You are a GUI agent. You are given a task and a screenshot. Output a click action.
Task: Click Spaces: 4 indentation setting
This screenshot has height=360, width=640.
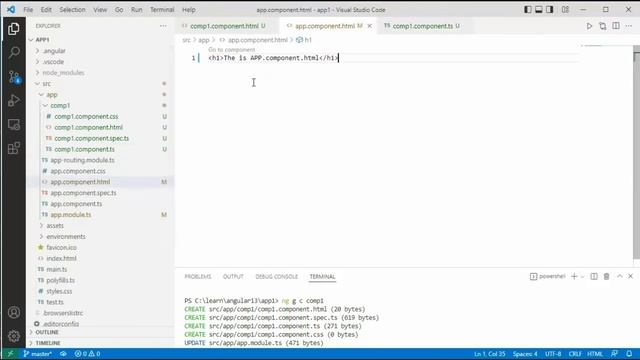pos(525,354)
